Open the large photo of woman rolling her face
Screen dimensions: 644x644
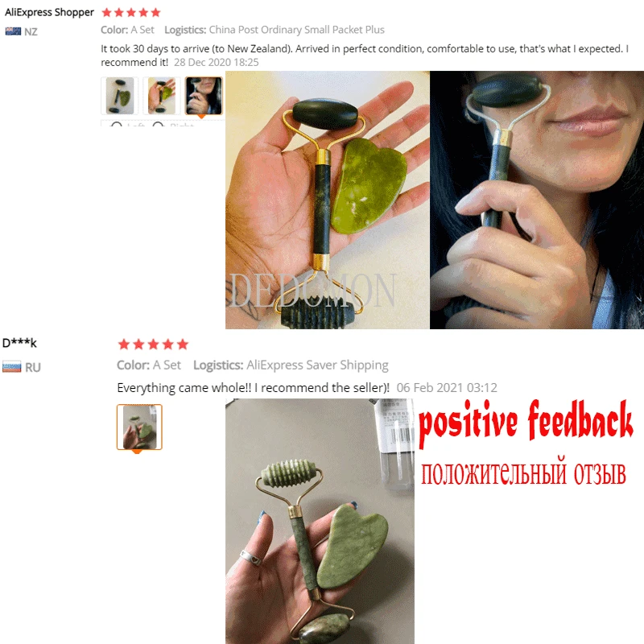[537, 200]
